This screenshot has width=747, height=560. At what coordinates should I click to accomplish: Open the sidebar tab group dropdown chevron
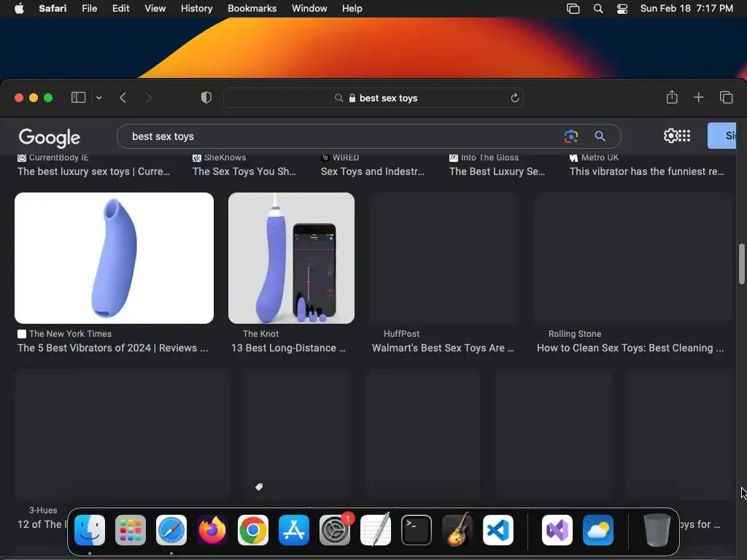click(x=99, y=98)
